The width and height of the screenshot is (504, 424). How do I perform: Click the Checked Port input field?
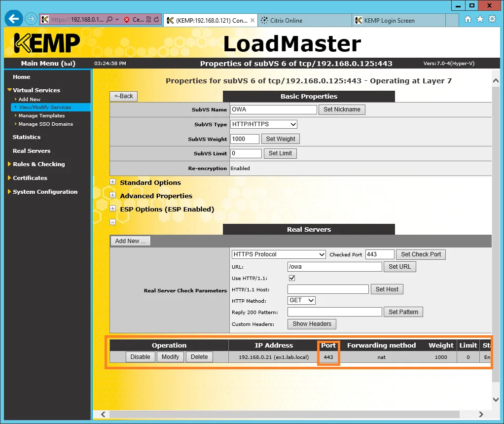(380, 254)
